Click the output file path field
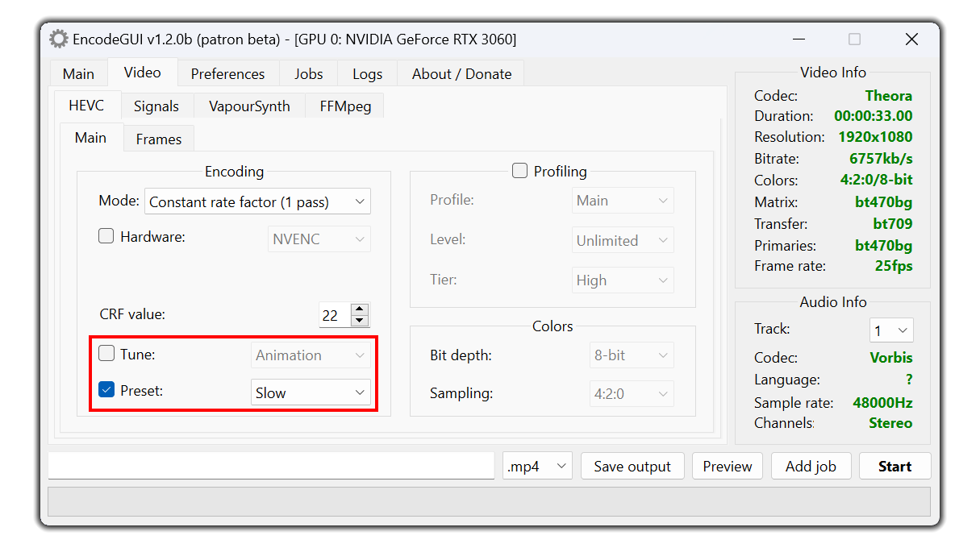Image resolution: width=980 pixels, height=548 pixels. pos(271,466)
